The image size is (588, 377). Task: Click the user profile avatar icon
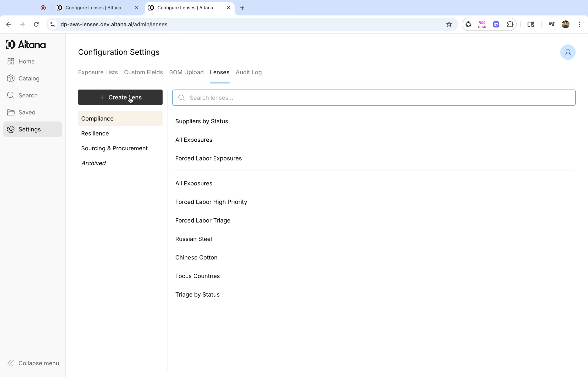[x=568, y=52]
